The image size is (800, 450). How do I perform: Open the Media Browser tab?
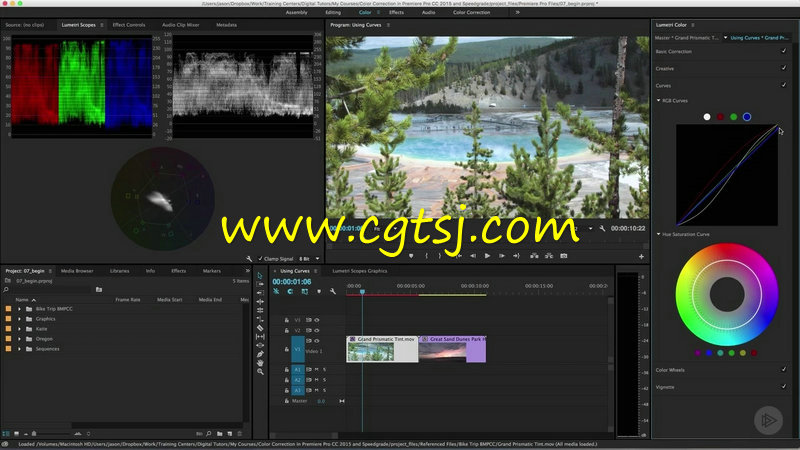click(77, 271)
